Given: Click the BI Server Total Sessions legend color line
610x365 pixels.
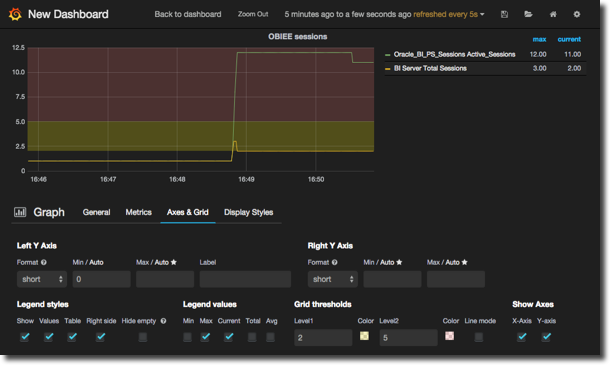Looking at the screenshot, I should [387, 69].
